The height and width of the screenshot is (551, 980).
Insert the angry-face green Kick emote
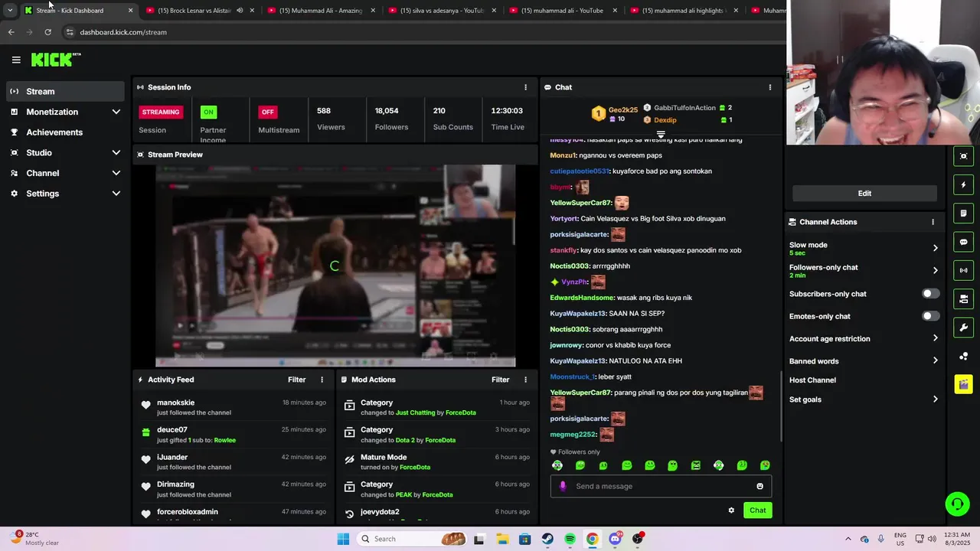click(696, 465)
